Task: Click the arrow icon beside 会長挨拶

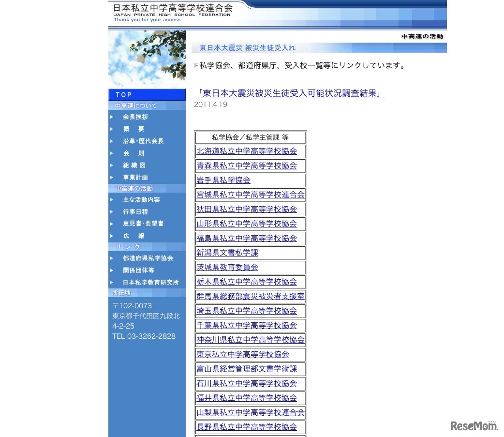Action: (112, 117)
